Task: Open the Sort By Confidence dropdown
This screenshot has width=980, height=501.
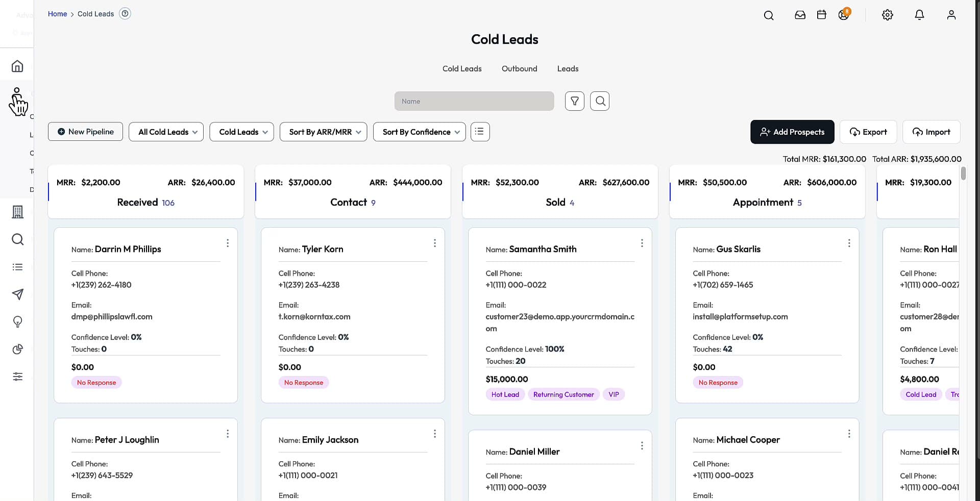Action: pos(419,132)
